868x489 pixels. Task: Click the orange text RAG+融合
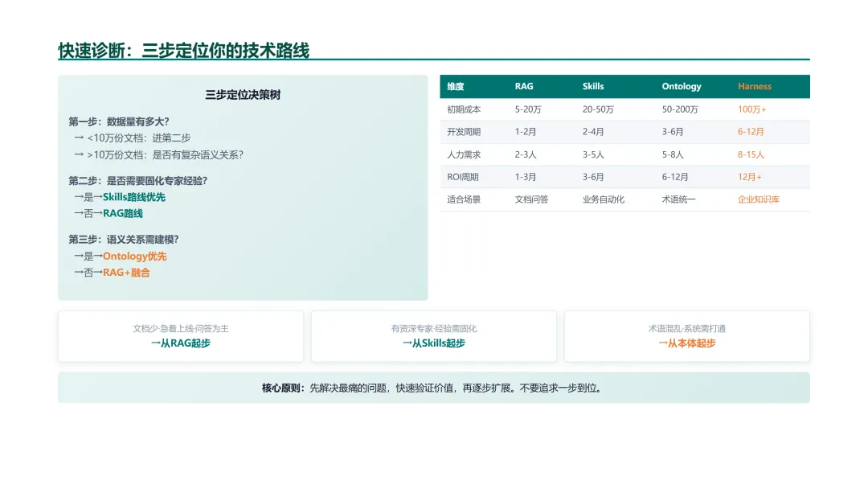click(x=126, y=273)
